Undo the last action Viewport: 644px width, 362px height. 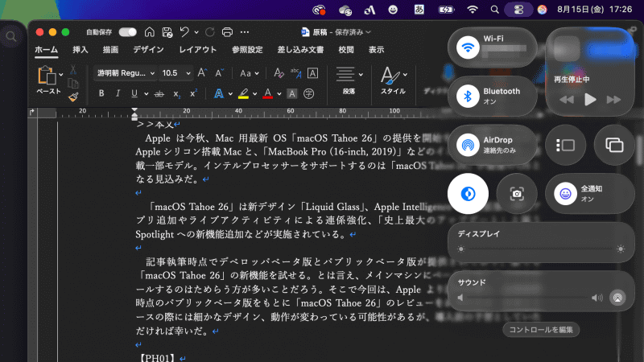[184, 32]
